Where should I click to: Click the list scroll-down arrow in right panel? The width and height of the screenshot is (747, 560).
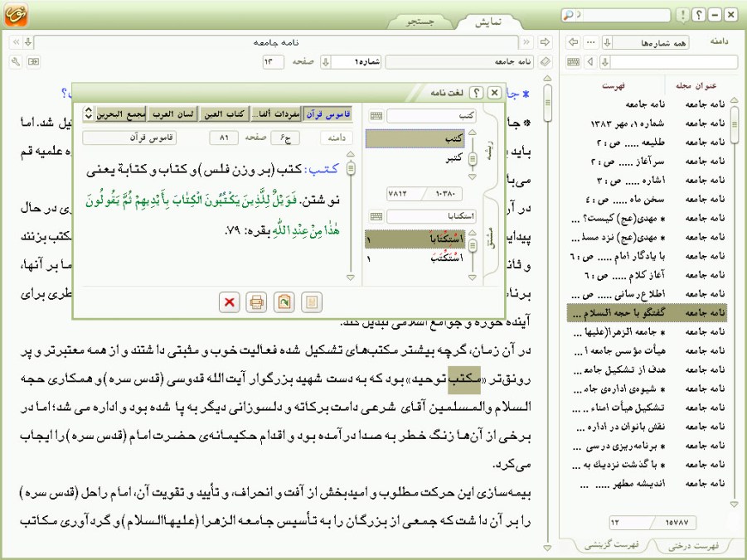(x=734, y=504)
